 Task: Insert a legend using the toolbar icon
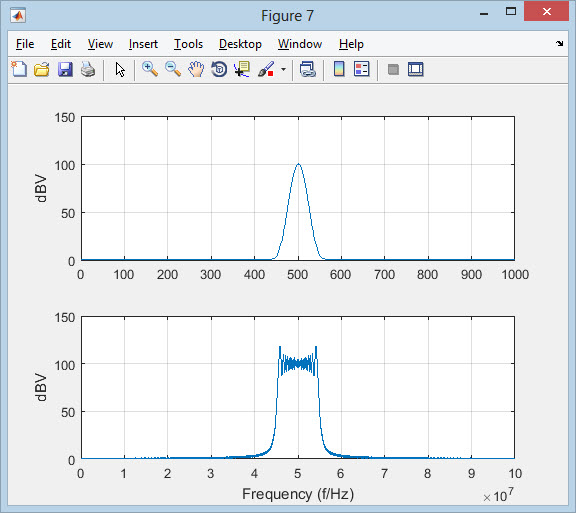(x=361, y=69)
